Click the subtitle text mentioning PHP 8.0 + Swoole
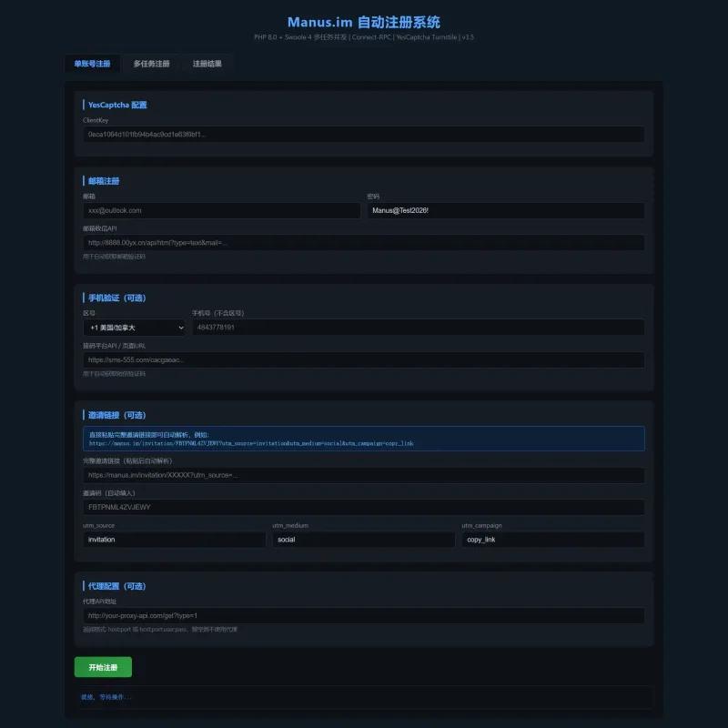The image size is (728, 728). tap(363, 37)
